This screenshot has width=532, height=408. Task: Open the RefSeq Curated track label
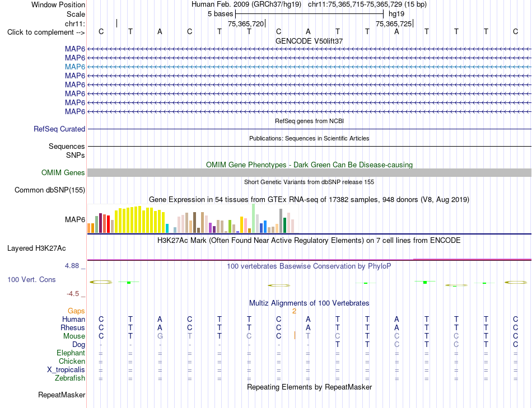59,129
